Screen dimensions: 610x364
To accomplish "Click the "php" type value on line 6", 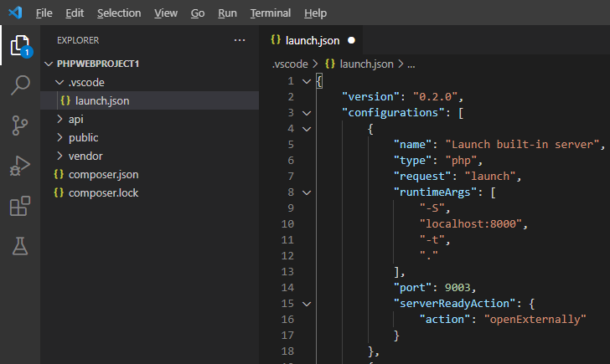I will pos(461,160).
